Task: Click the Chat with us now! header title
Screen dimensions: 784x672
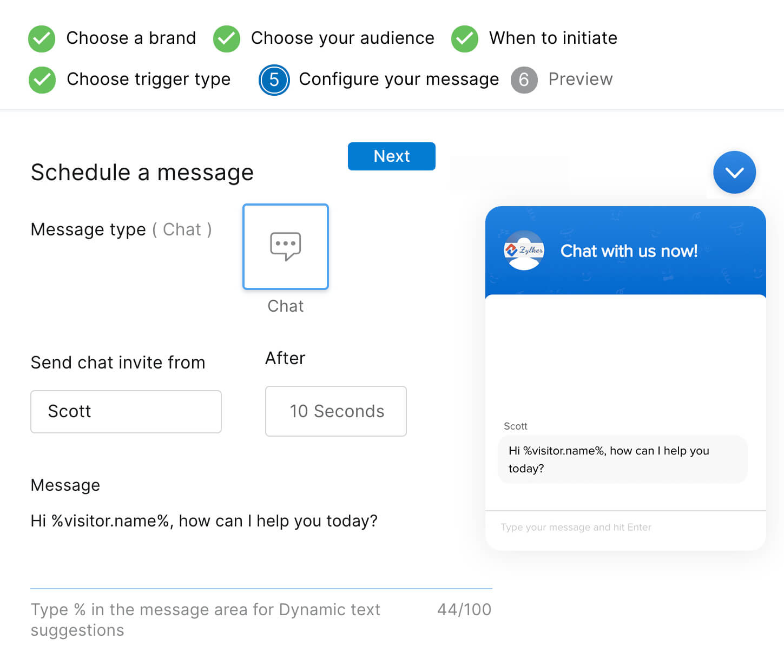Action: click(629, 251)
